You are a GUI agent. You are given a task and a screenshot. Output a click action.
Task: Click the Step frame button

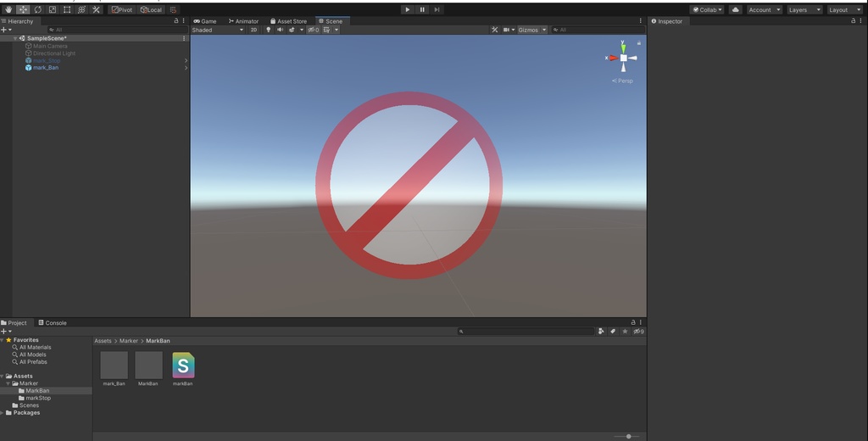(x=437, y=9)
